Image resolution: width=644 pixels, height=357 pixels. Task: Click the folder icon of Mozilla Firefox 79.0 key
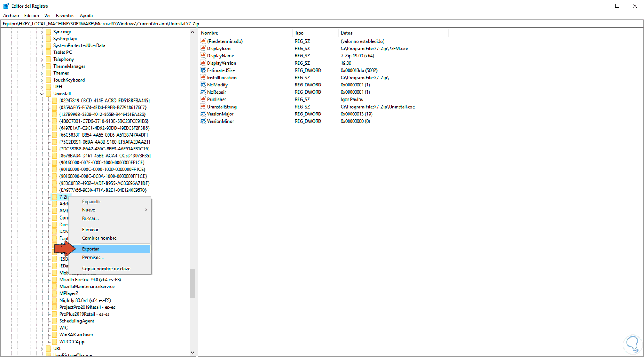click(x=54, y=279)
